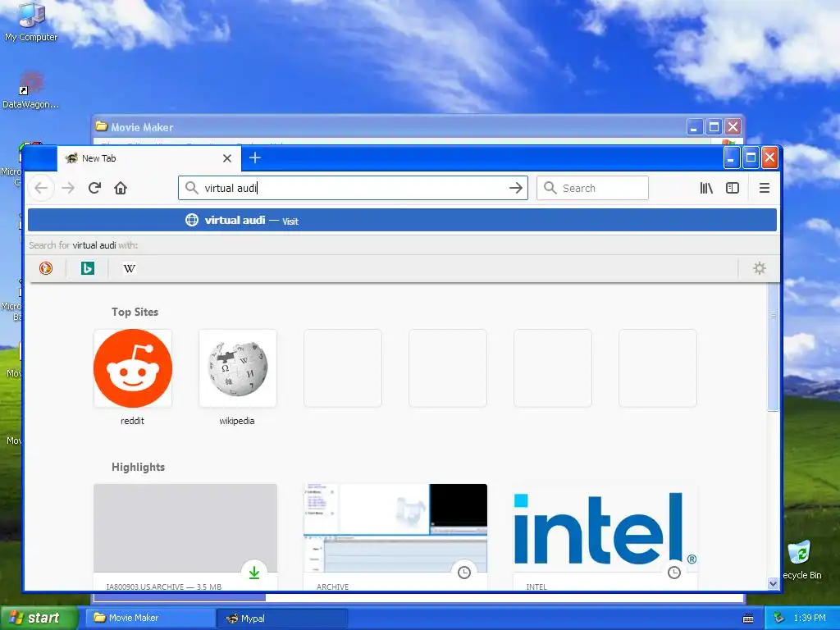
Task: Search with Wikipedia engine icon
Action: tap(129, 268)
